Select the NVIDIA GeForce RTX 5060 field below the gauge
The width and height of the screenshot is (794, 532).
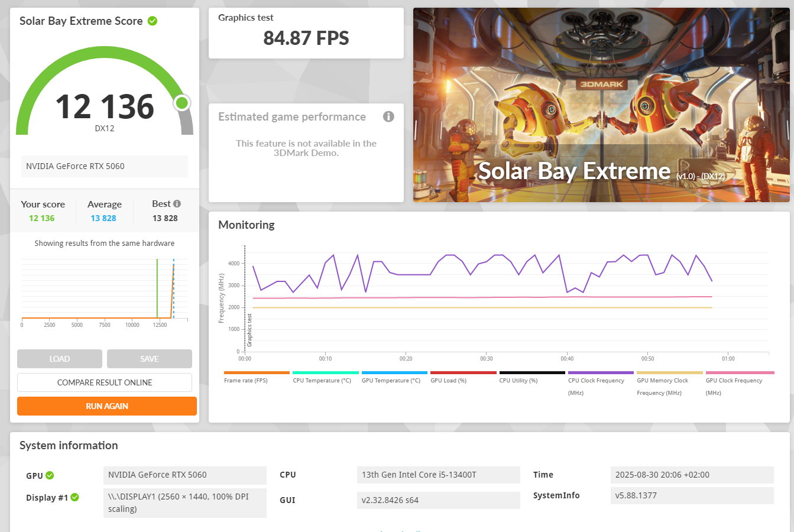point(105,166)
